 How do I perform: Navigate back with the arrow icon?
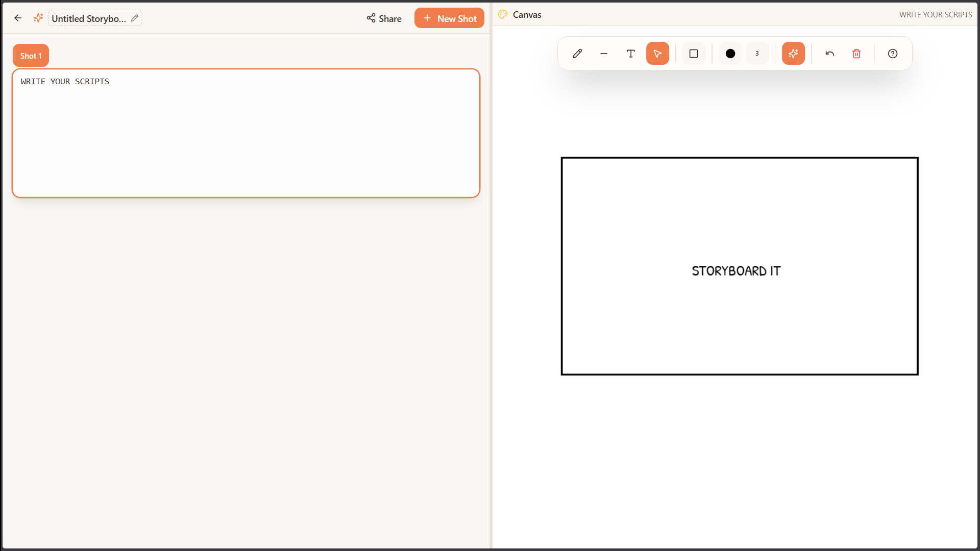pyautogui.click(x=18, y=18)
